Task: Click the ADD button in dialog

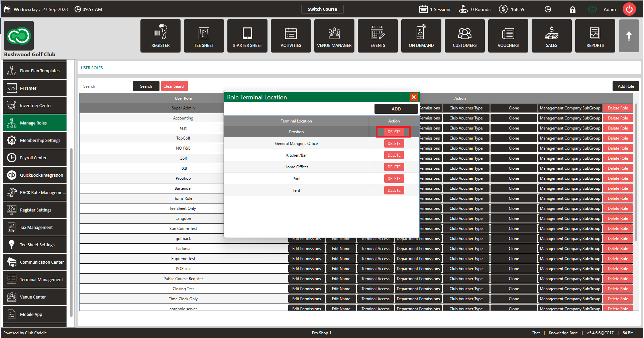Action: tap(396, 109)
